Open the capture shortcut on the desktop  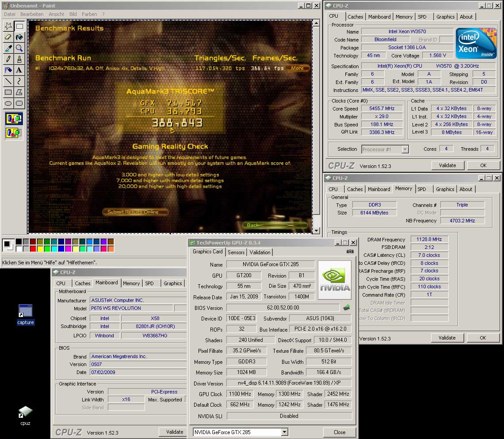click(x=25, y=314)
